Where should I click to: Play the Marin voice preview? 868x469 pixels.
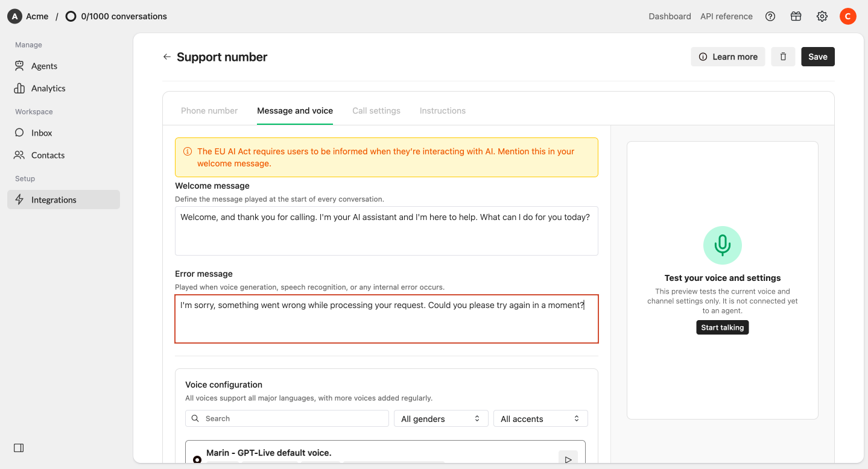tap(568, 459)
